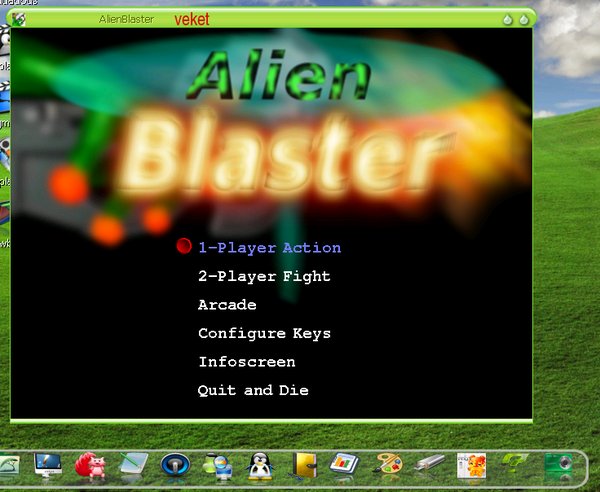Screen dimensions: 600x492
Task: Select Quit and Die to exit
Action: pyautogui.click(x=253, y=390)
